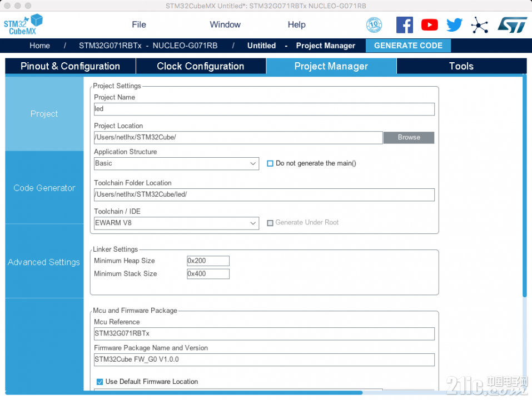Click the Mcu Reference field
The height and width of the screenshot is (400, 532).
[264, 333]
